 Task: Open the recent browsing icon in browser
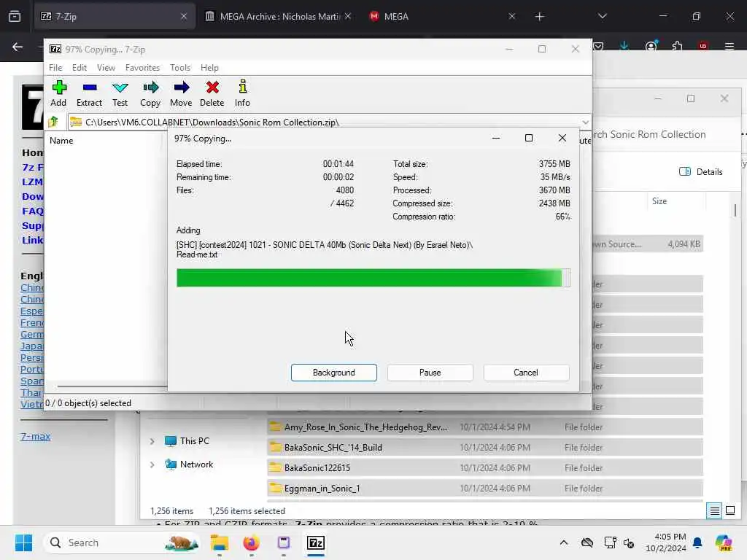[15, 16]
